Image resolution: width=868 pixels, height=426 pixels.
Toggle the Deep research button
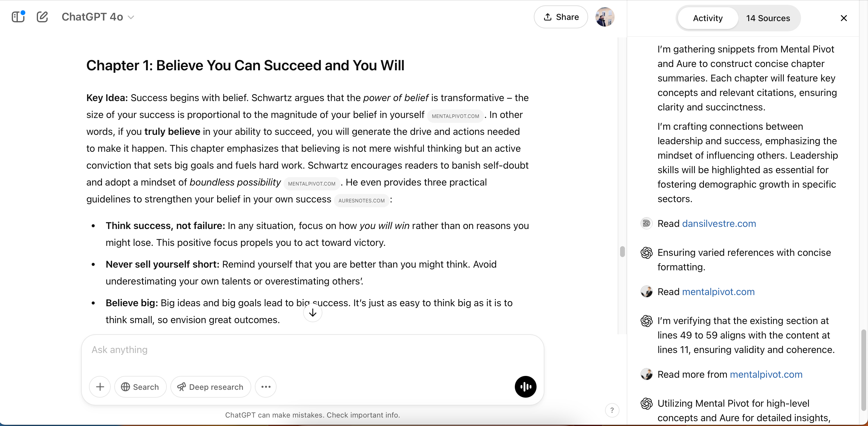pyautogui.click(x=211, y=386)
